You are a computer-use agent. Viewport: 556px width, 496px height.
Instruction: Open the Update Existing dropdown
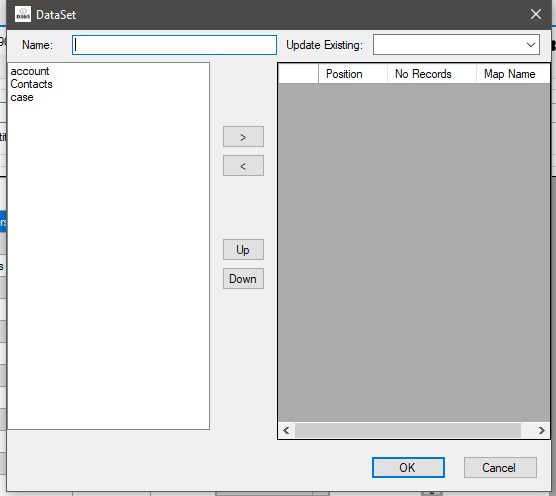(x=456, y=45)
